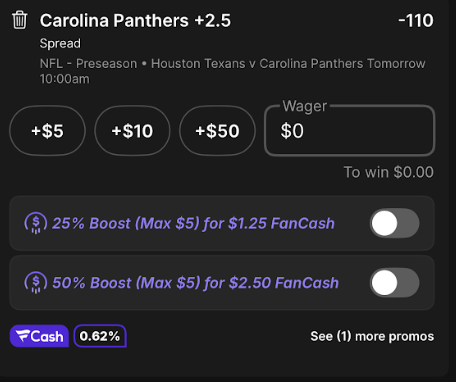Select the Carolina Panthers +2.5 title
The width and height of the screenshot is (456, 382).
[135, 21]
